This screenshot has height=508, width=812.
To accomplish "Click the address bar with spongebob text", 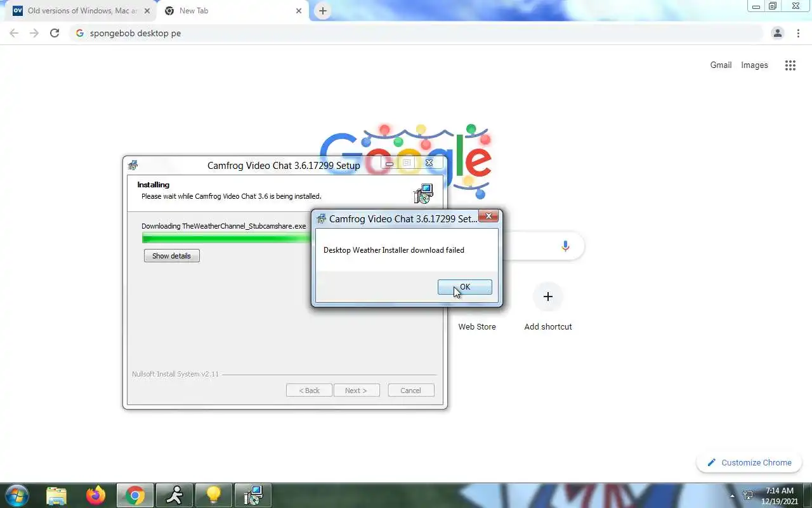I will tap(416, 33).
